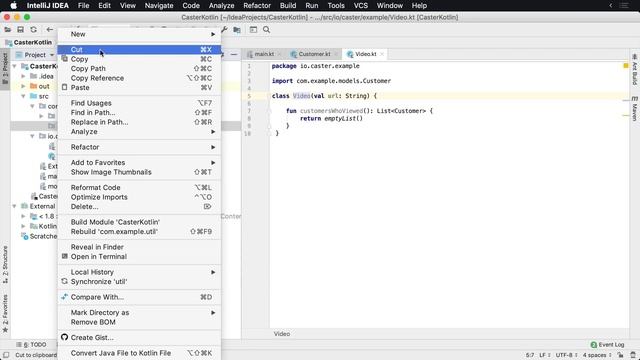Open the Apple menu
Screen dimensions: 640x360
coord(13,5)
